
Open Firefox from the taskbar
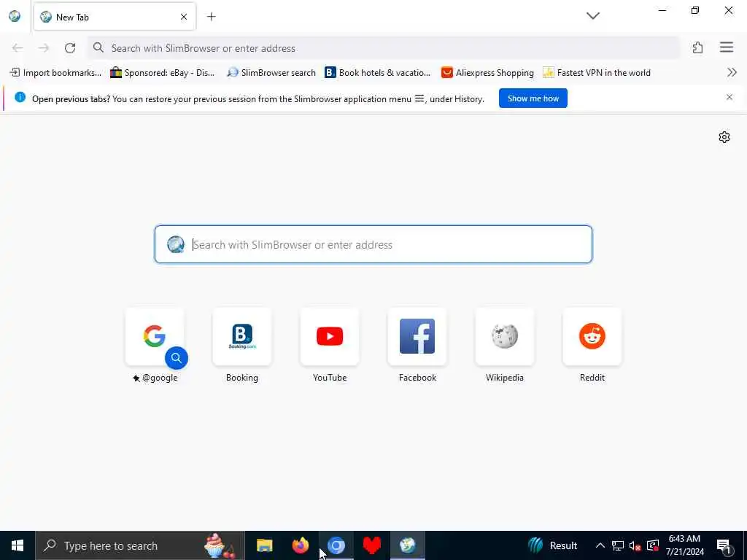tap(300, 545)
